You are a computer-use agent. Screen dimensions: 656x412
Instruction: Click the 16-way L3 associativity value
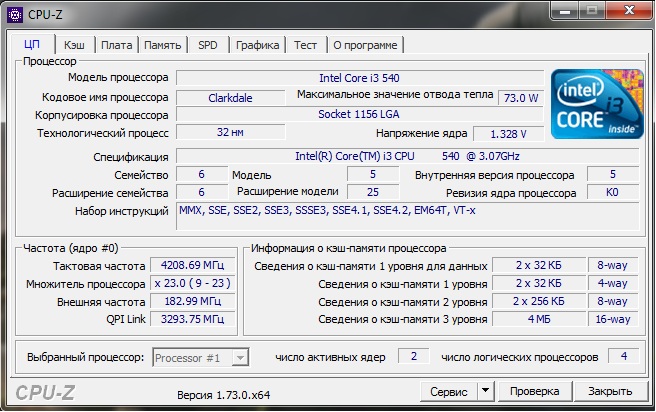pyautogui.click(x=613, y=319)
